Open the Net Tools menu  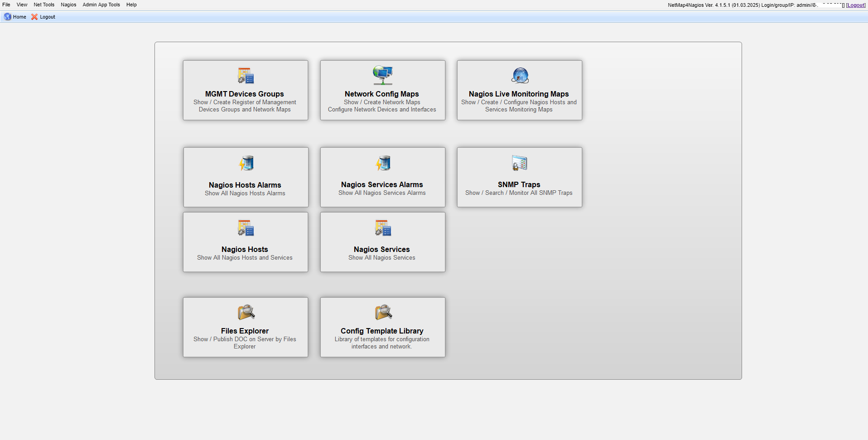(44, 5)
